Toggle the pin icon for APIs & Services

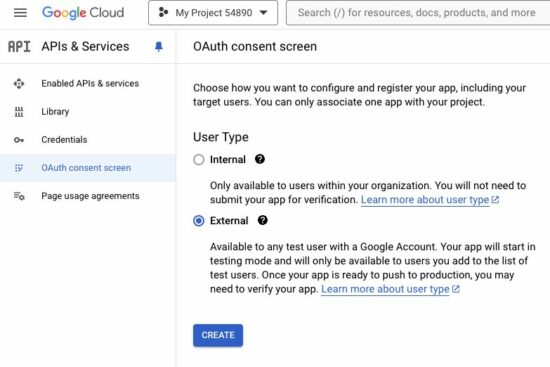159,47
